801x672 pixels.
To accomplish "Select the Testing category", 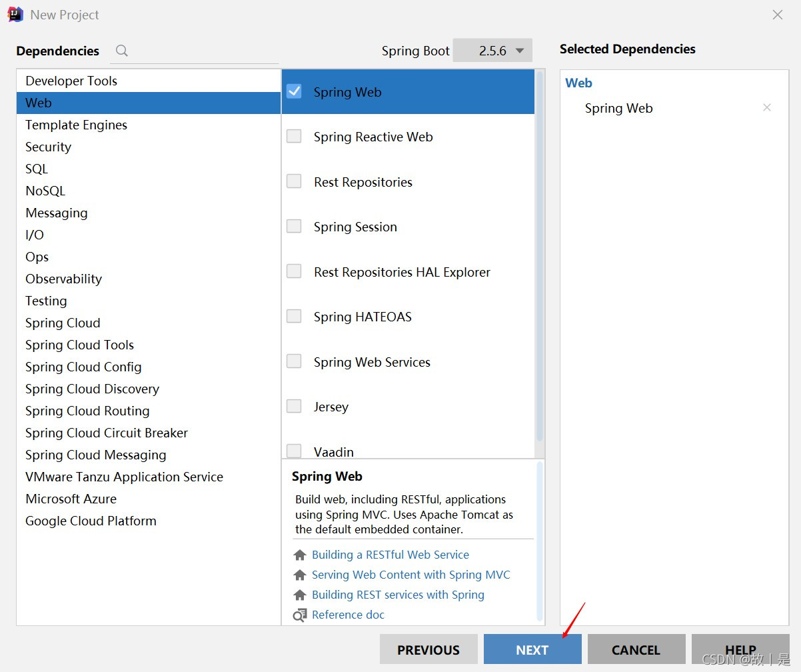I will tap(148, 301).
